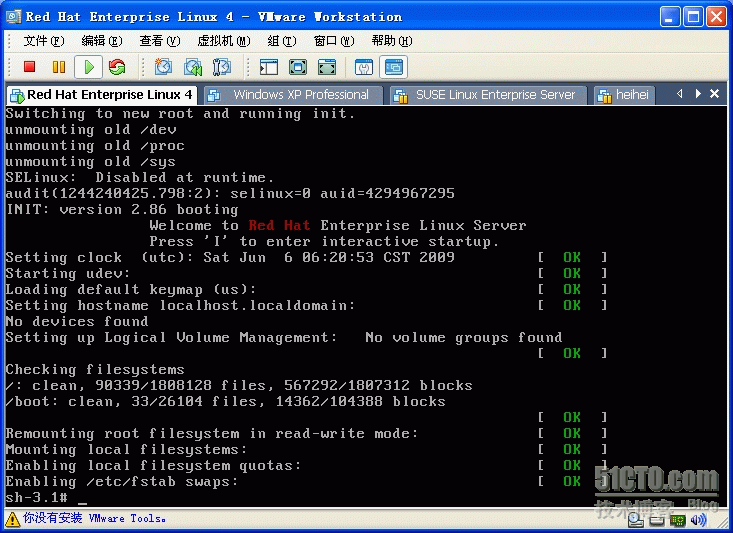Maximize the VMware Workstation window
This screenshot has width=733, height=533.
point(693,17)
